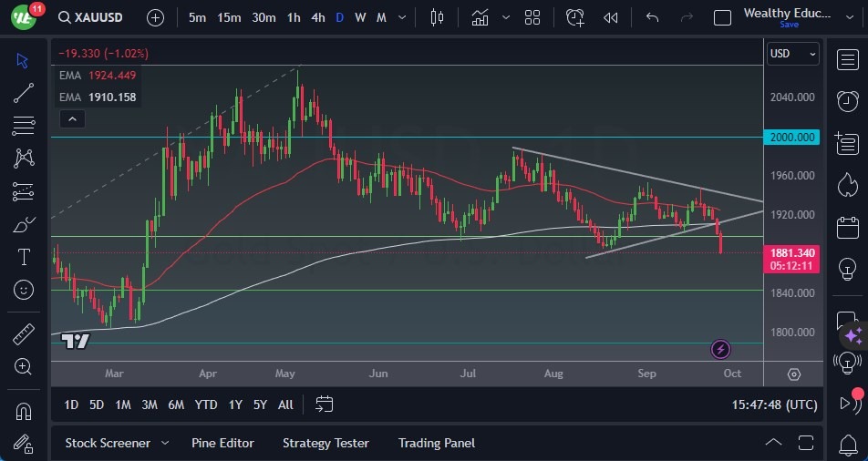This screenshot has width=868, height=461.
Task: Expand the Stock Screener dropdown arrow
Action: click(x=165, y=443)
